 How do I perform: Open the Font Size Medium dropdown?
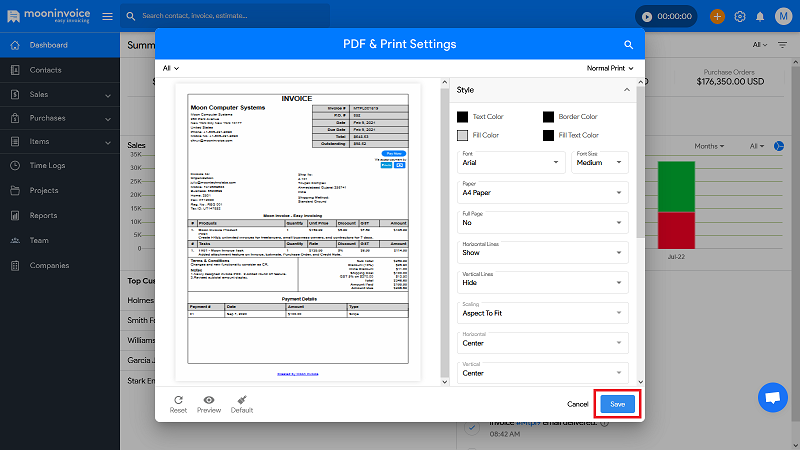click(x=599, y=162)
